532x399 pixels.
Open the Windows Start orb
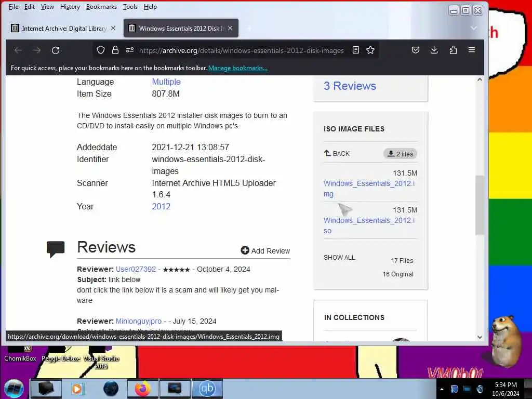pyautogui.click(x=14, y=389)
